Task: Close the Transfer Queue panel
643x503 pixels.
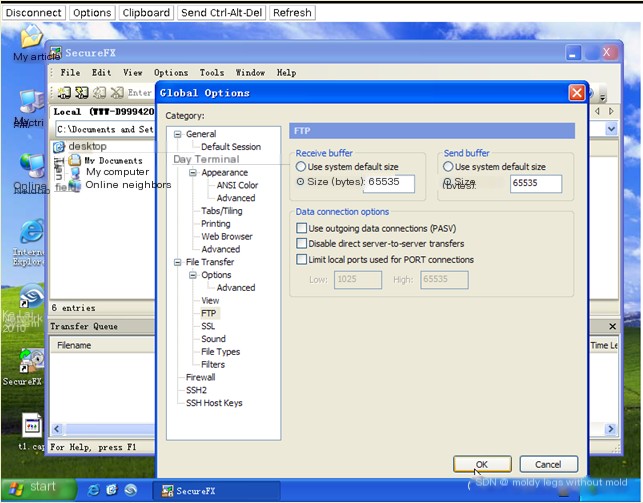Action: tap(612, 326)
